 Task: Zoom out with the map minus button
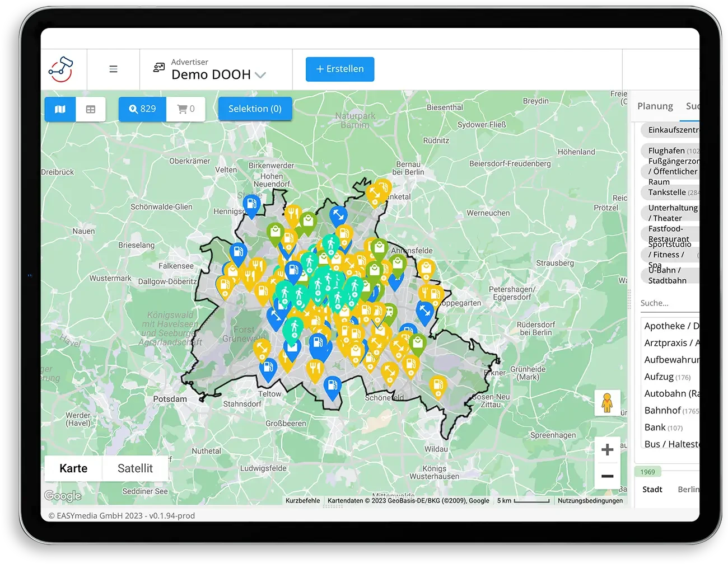click(x=607, y=476)
